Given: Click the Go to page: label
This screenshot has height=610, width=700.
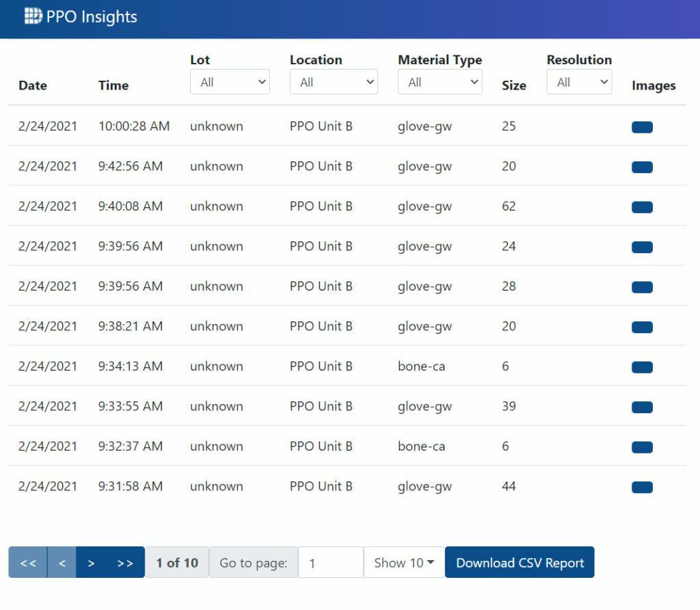Looking at the screenshot, I should [x=253, y=562].
